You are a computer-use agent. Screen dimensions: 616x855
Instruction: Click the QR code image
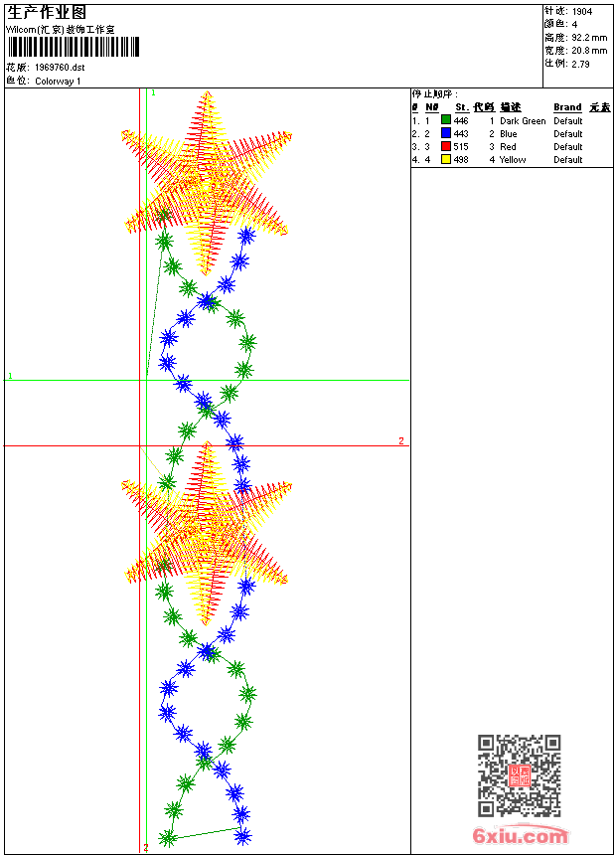coord(520,775)
